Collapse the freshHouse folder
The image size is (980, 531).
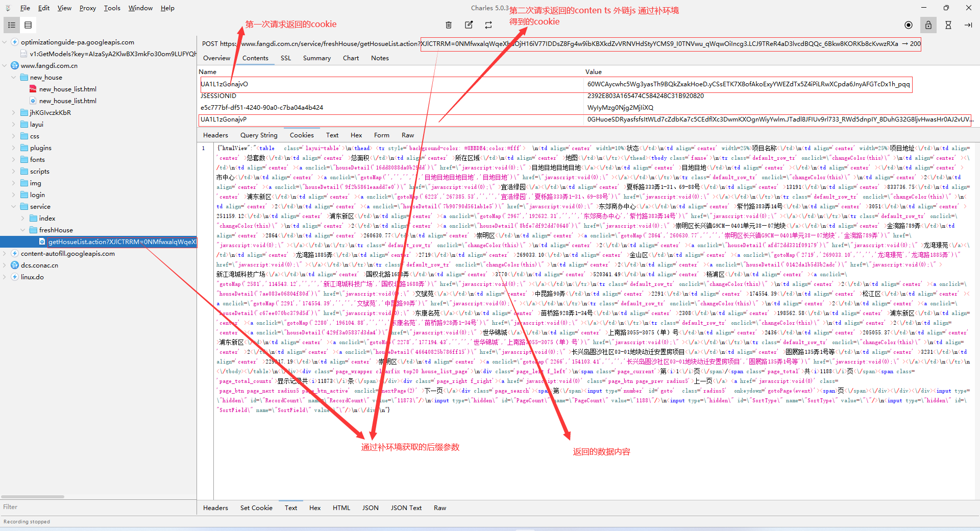pyautogui.click(x=23, y=230)
